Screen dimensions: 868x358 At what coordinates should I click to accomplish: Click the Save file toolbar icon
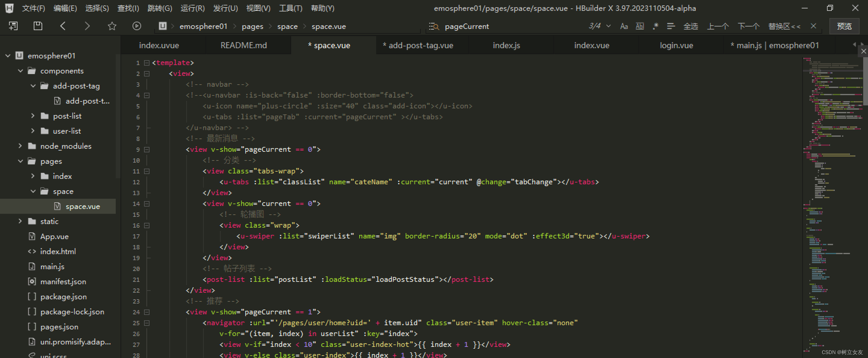click(38, 26)
